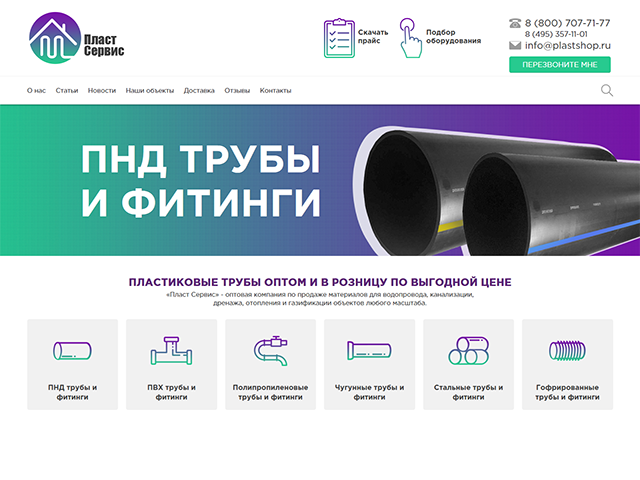The width and height of the screenshot is (640, 480).
Task: Click the Скачать прайс link
Action: tap(373, 36)
